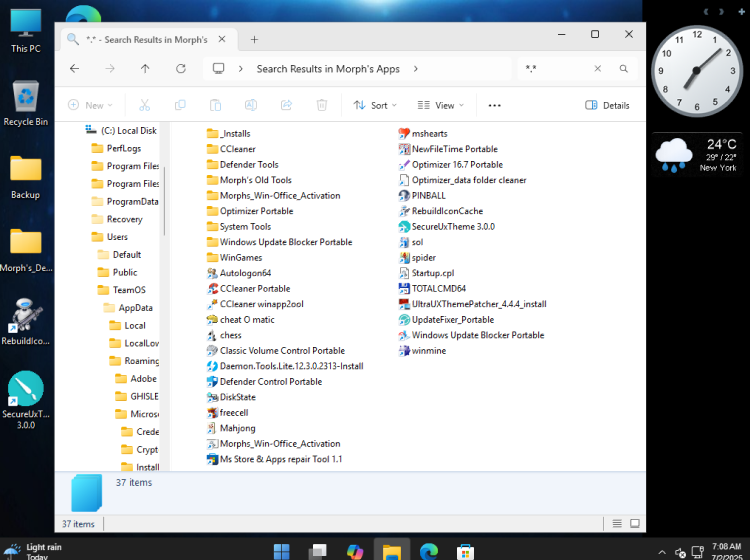The height and width of the screenshot is (560, 750).
Task: Clear the *.* search box
Action: tap(597, 69)
